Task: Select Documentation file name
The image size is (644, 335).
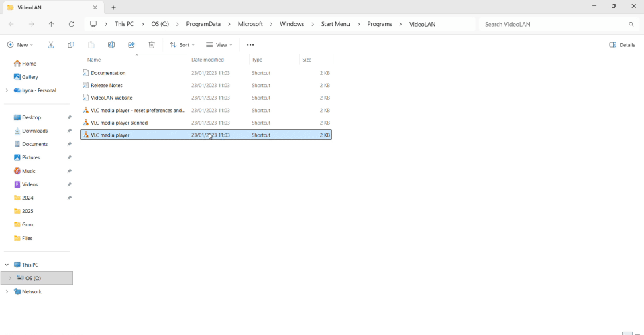Action: tap(108, 73)
